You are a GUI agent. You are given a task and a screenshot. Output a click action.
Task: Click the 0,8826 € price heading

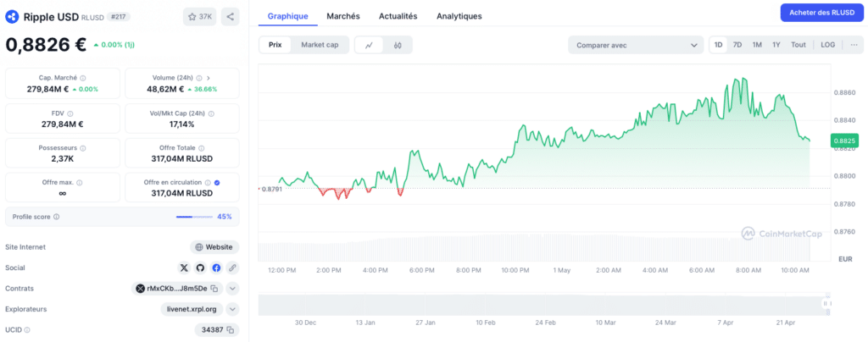[46, 45]
